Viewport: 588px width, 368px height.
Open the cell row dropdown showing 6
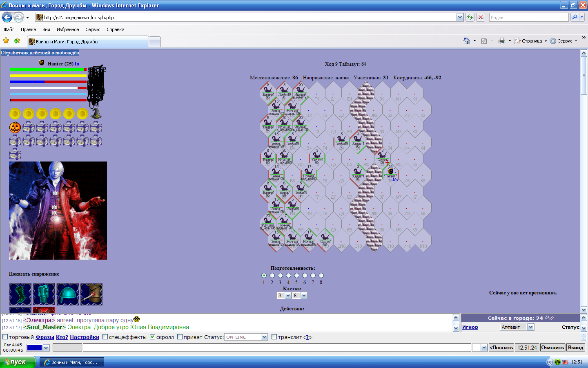click(300, 295)
